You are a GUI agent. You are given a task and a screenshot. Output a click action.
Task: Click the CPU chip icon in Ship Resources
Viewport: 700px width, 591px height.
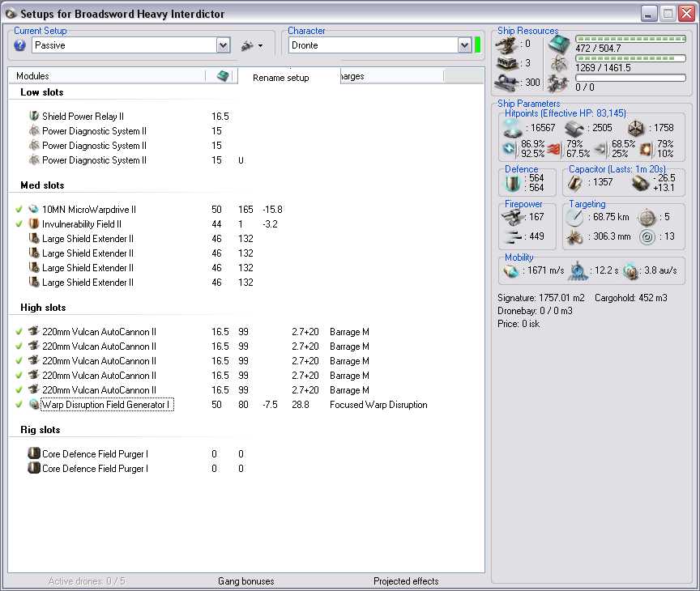(559, 45)
